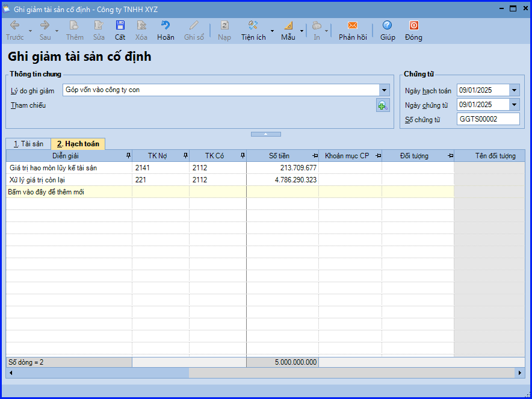The image size is (532, 399).
Task: Click the Cất save icon
Action: 120,26
